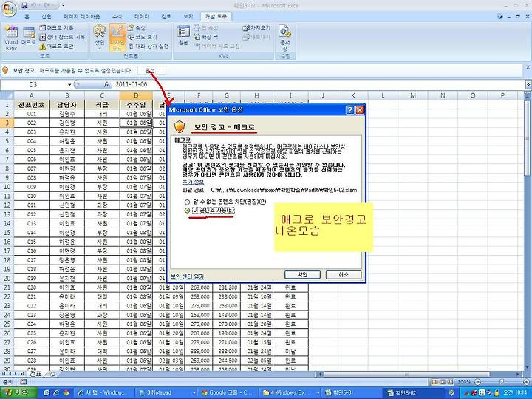Toggle 상대 참조로 기록 option

(x=62, y=37)
